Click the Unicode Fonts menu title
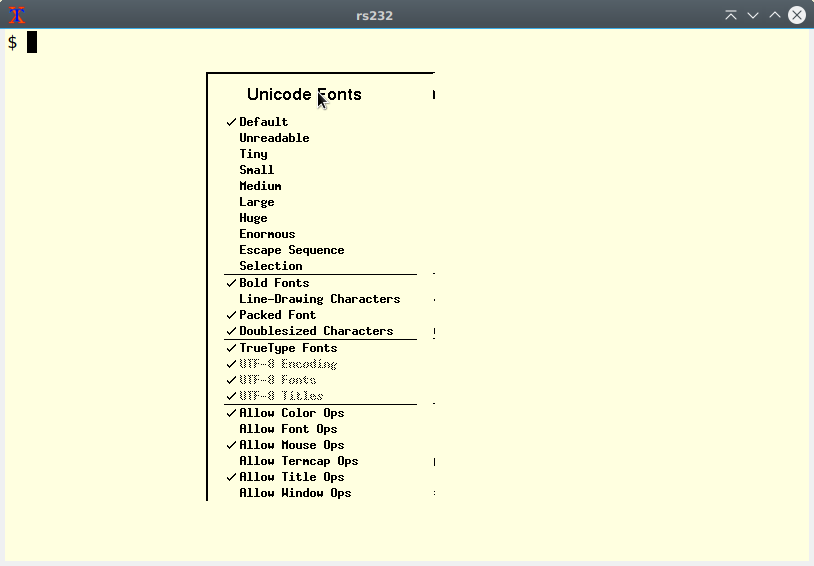The height and width of the screenshot is (566, 814). pos(304,95)
